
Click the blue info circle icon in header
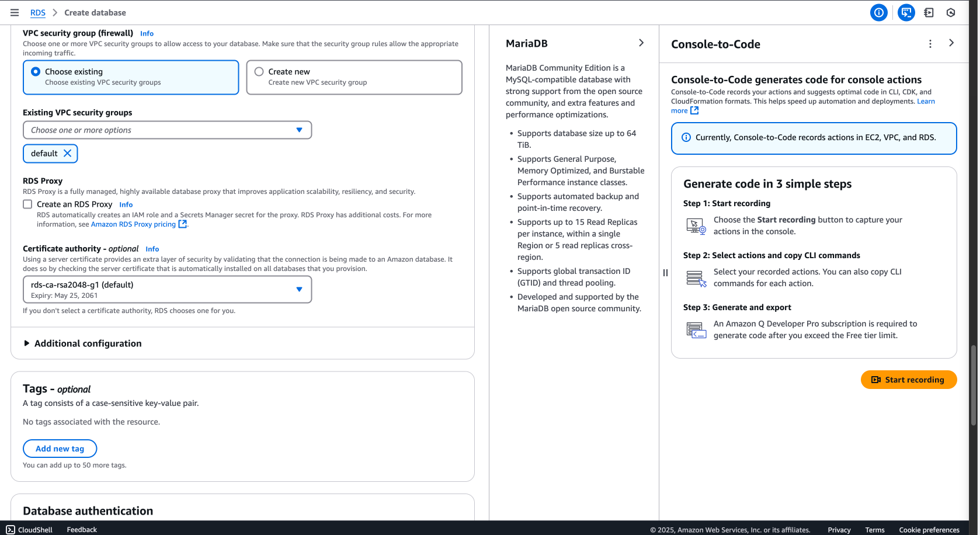pyautogui.click(x=879, y=13)
